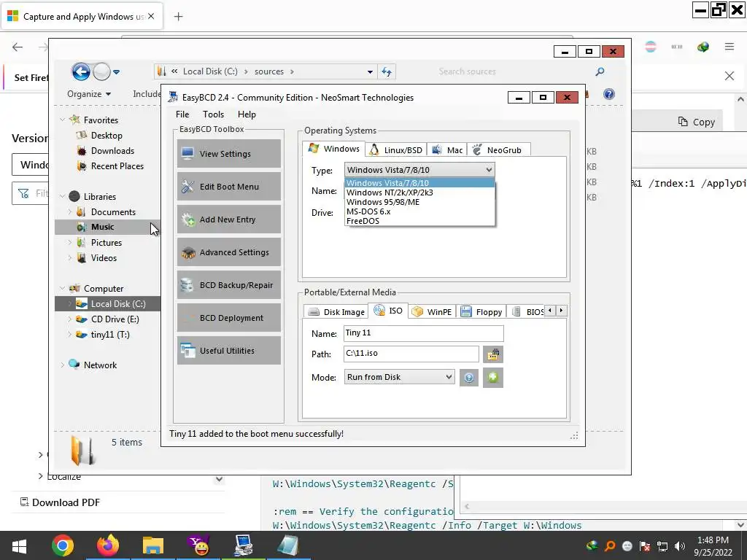
Task: Click Explorer back arrow button
Action: (81, 72)
